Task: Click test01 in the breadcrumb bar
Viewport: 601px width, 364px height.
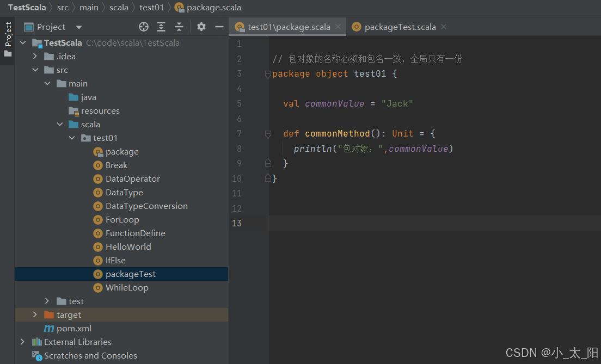Action: [x=151, y=7]
